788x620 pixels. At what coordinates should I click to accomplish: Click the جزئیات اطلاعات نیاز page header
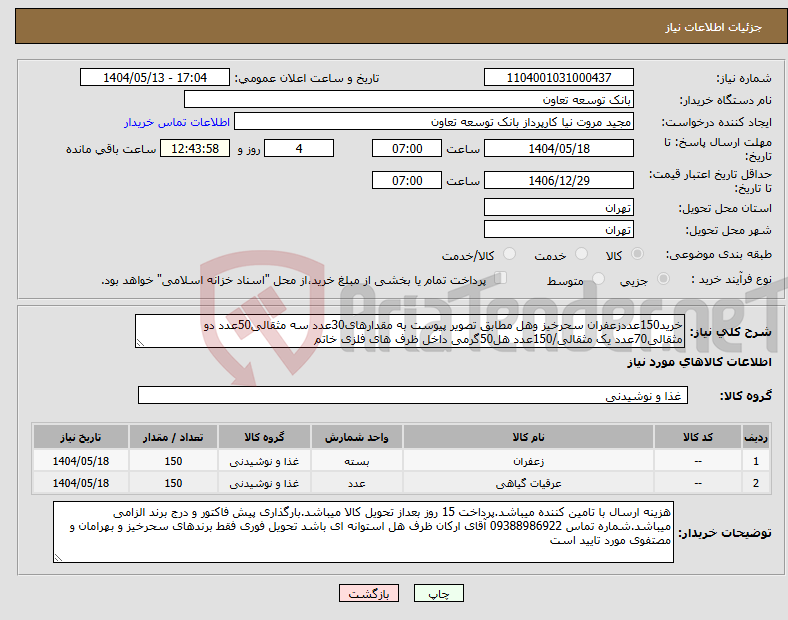714,27
